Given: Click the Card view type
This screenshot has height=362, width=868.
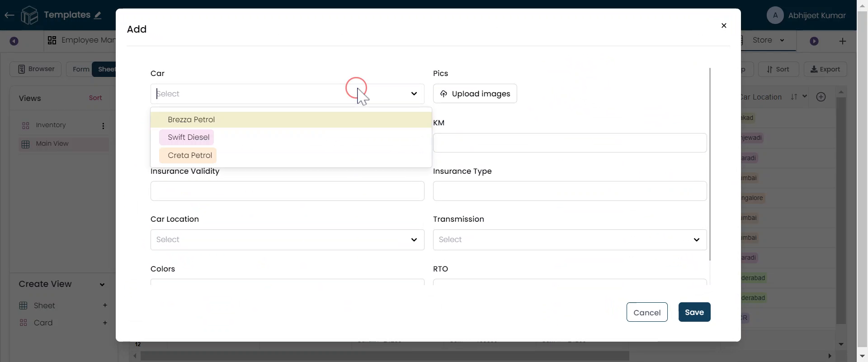Looking at the screenshot, I should tap(43, 323).
